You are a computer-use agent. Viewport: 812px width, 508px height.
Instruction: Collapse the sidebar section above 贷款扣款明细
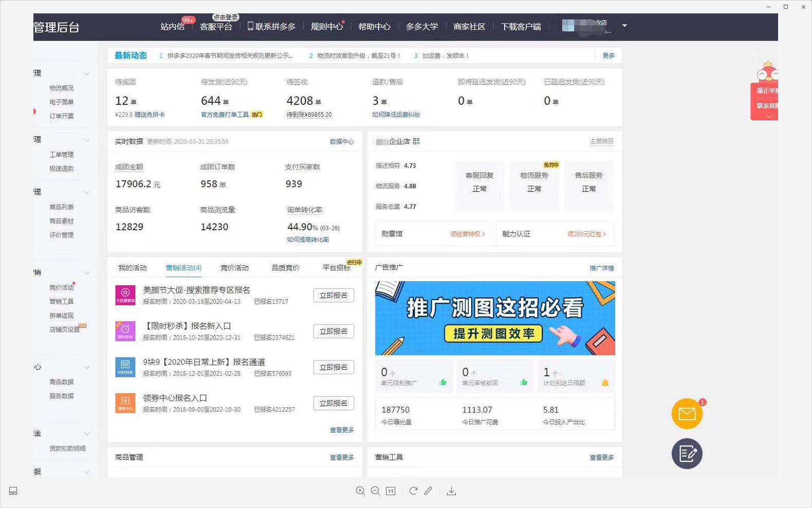(x=87, y=433)
